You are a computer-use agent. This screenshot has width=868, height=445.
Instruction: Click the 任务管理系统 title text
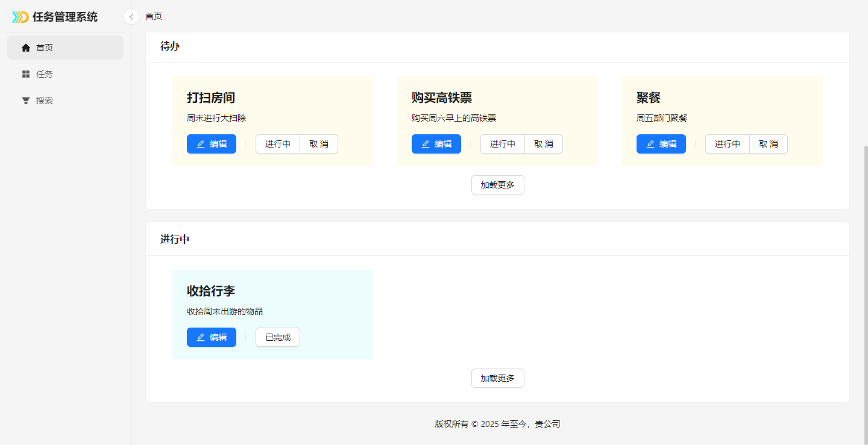coord(65,17)
